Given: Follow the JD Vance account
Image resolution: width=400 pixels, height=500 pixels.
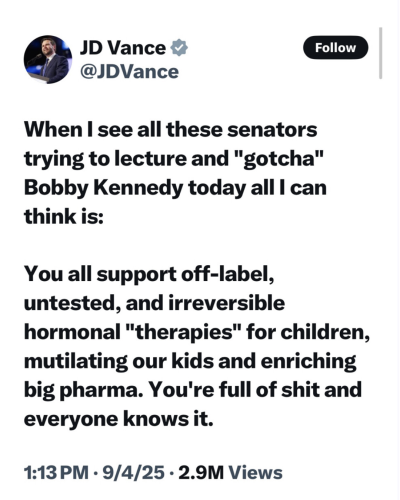Looking at the screenshot, I should coord(336,48).
